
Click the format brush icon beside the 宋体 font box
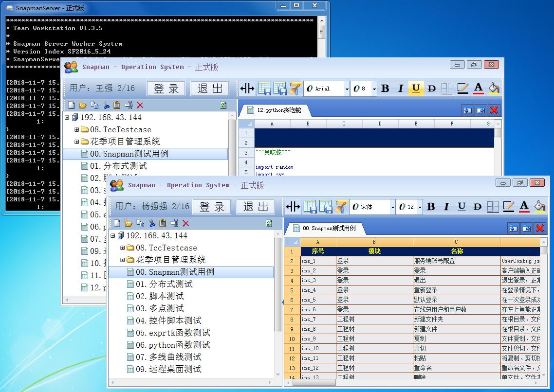[341, 207]
